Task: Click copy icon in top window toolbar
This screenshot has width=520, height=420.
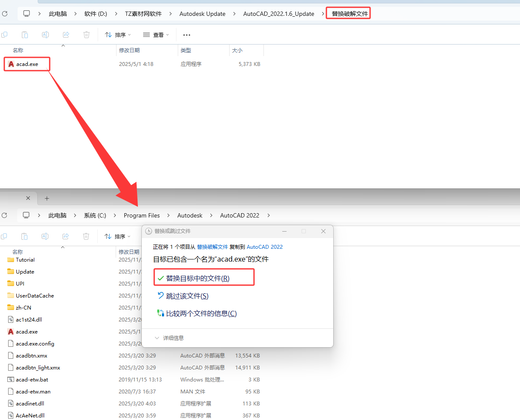Action: click(4, 35)
